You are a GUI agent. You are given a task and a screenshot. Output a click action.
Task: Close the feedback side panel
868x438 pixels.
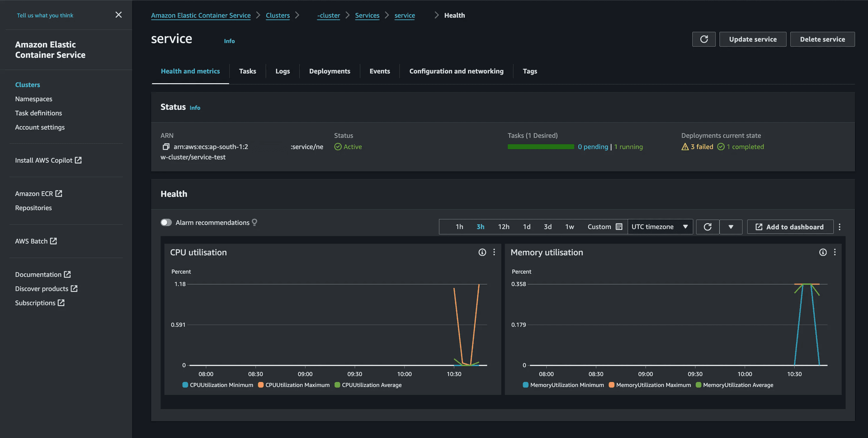[118, 15]
